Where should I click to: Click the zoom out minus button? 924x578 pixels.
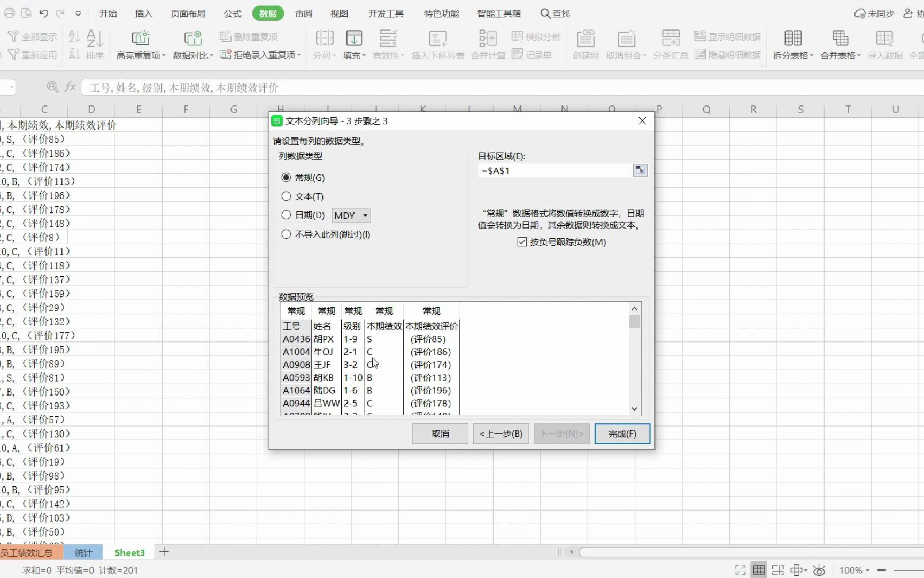881,571
